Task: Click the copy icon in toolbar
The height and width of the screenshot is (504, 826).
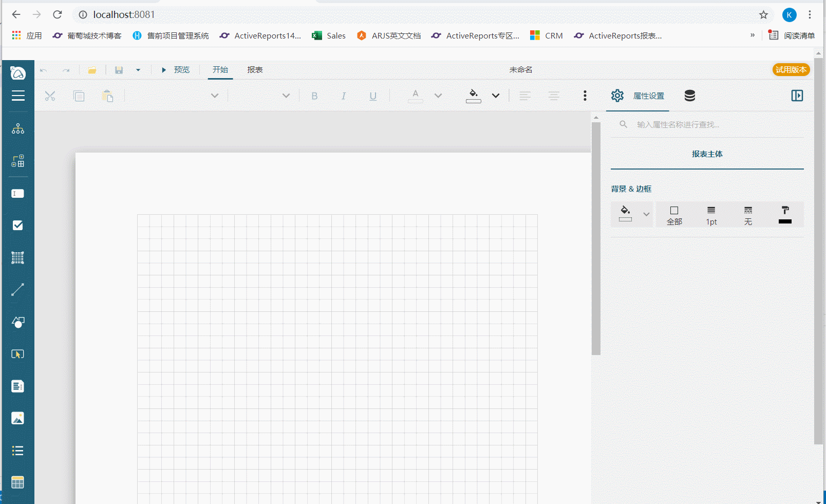Action: pyautogui.click(x=79, y=96)
